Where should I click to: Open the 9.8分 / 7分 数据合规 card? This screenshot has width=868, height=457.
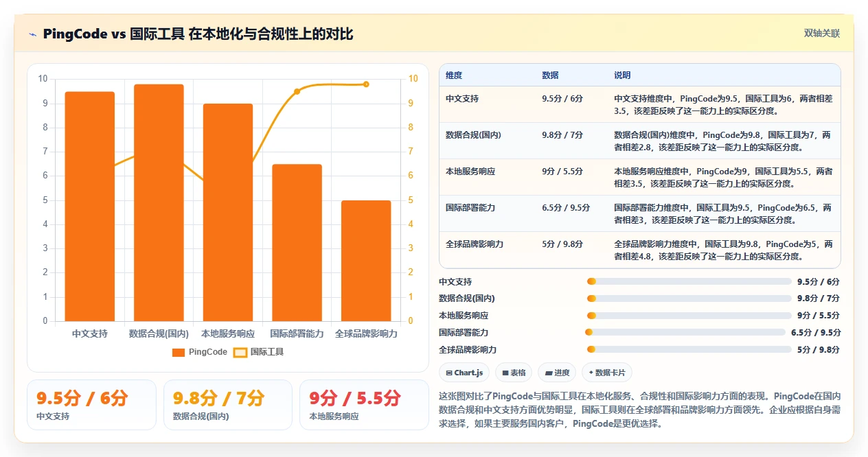pos(228,405)
